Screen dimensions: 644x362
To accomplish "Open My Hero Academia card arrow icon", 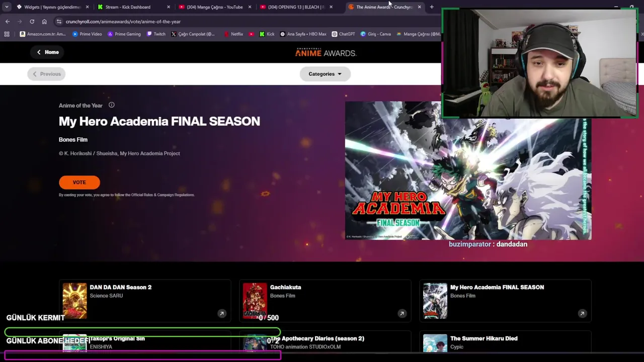I will 582,313.
